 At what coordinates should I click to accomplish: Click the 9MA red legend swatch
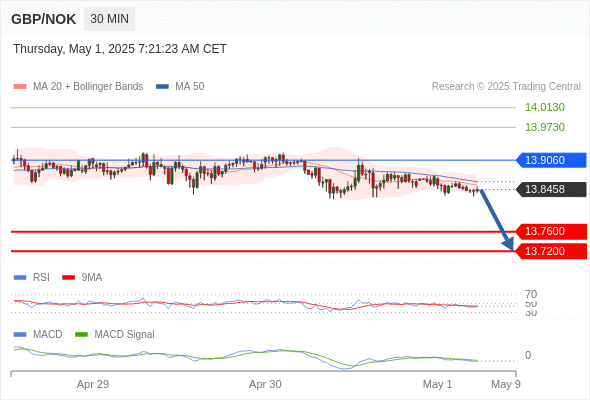[x=68, y=278]
